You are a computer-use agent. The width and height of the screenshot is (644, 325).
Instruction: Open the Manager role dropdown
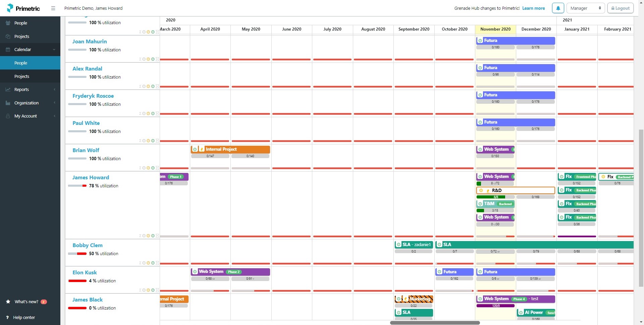586,8
